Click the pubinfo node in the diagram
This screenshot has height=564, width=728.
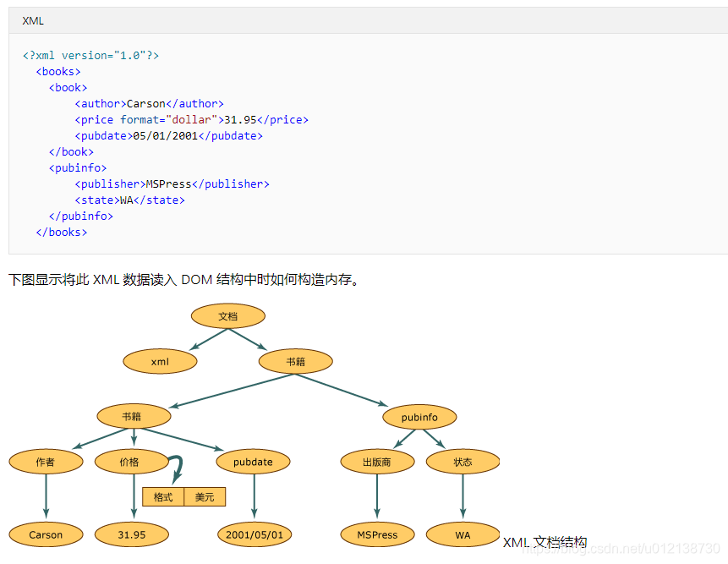(419, 417)
